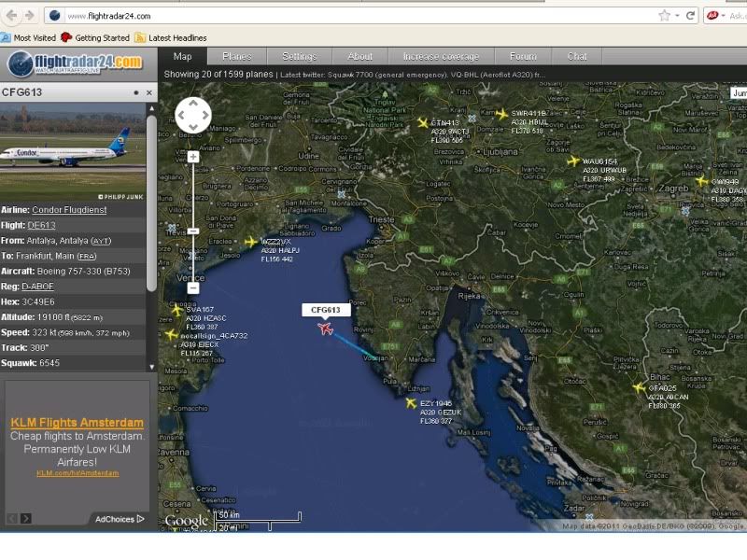Viewport: 747px width, 560px height.
Task: Open the Planes tab
Action: coord(237,56)
